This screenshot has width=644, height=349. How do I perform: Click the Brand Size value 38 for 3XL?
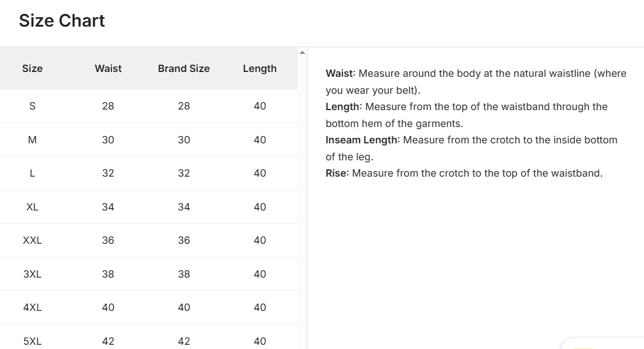184,274
